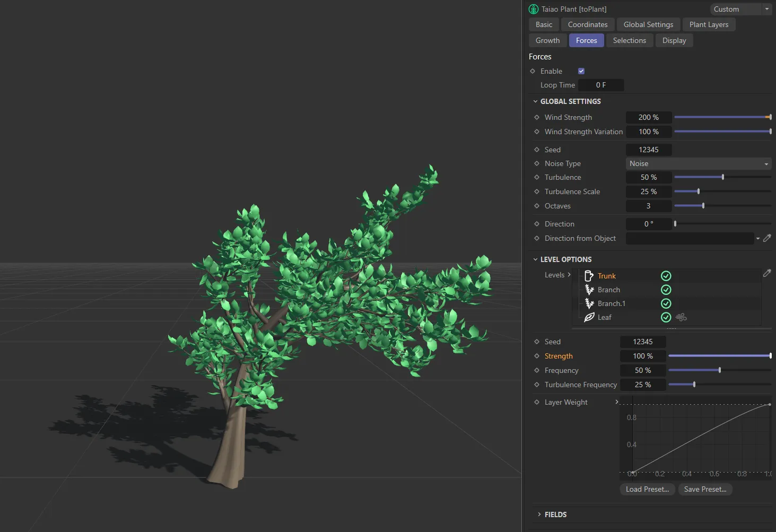Click the Trunk level icon
Screen dimensions: 776x532
click(x=589, y=276)
